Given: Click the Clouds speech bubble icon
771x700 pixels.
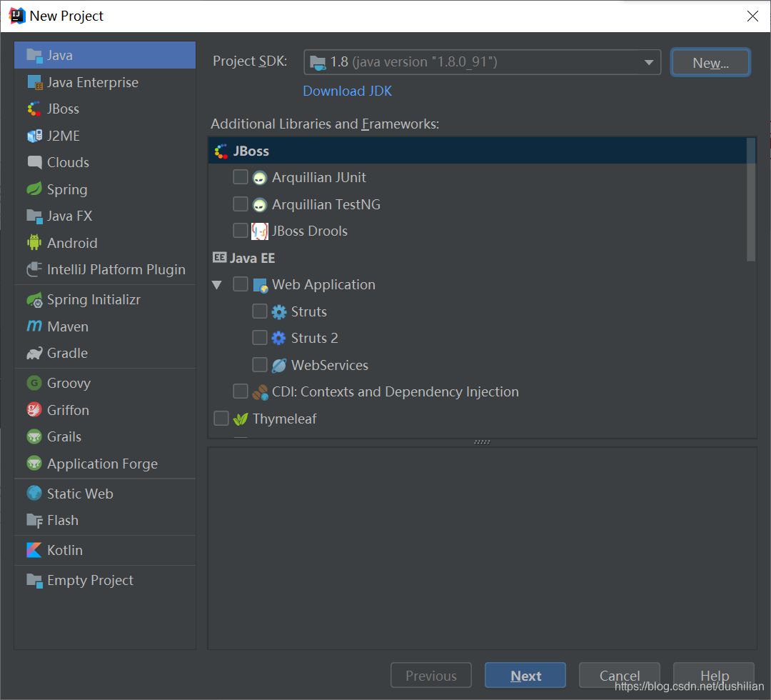Looking at the screenshot, I should tap(34, 162).
